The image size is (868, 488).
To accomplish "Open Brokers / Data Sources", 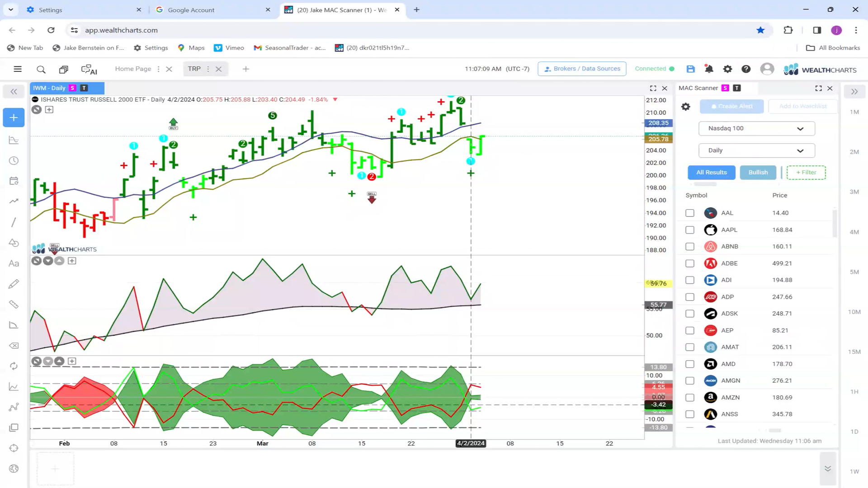I will [582, 69].
